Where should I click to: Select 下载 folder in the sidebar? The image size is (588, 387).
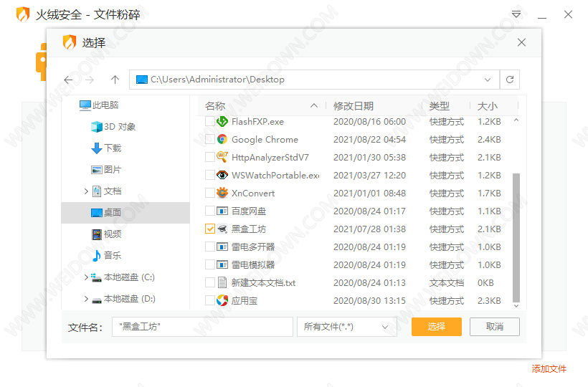coord(112,148)
